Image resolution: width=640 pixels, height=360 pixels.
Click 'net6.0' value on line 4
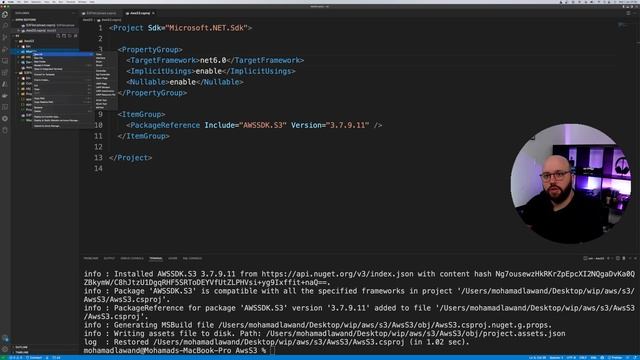(x=213, y=60)
